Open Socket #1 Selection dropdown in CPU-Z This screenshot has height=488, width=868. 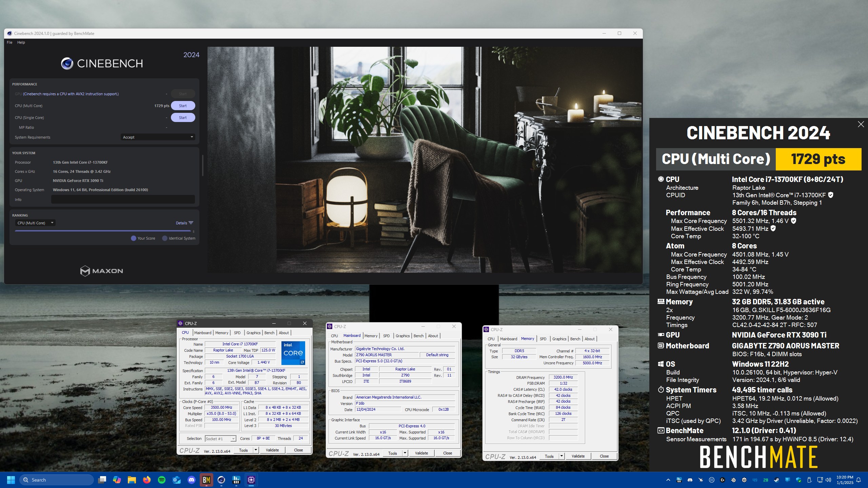pyautogui.click(x=221, y=439)
